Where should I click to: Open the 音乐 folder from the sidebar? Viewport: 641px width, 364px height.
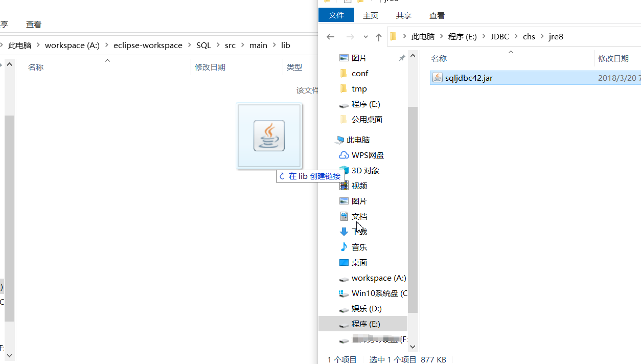point(359,247)
